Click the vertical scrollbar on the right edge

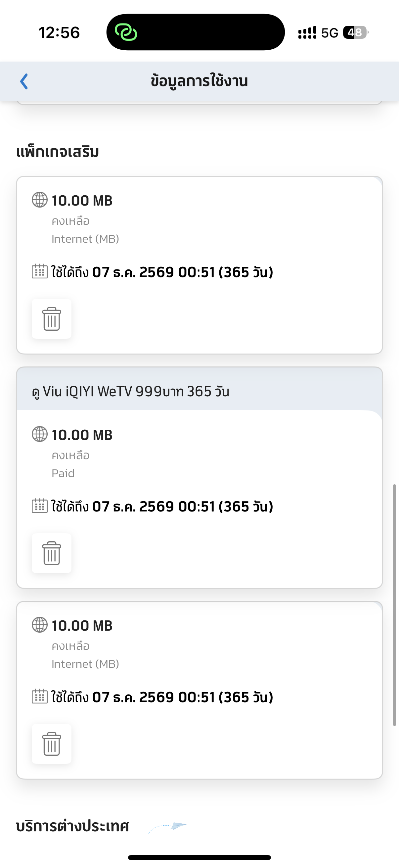click(x=394, y=605)
